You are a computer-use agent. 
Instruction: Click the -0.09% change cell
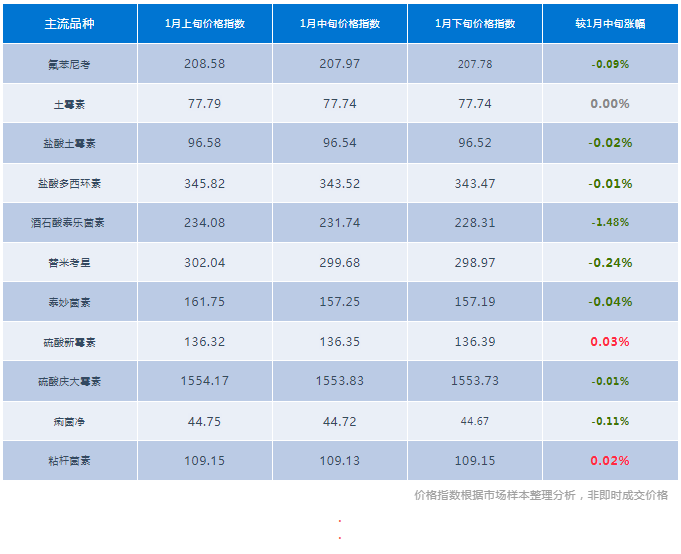click(x=610, y=64)
